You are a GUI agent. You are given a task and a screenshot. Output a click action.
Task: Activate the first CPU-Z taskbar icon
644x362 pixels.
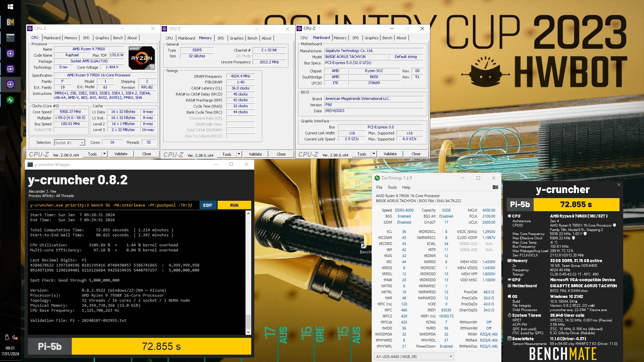coord(10,53)
